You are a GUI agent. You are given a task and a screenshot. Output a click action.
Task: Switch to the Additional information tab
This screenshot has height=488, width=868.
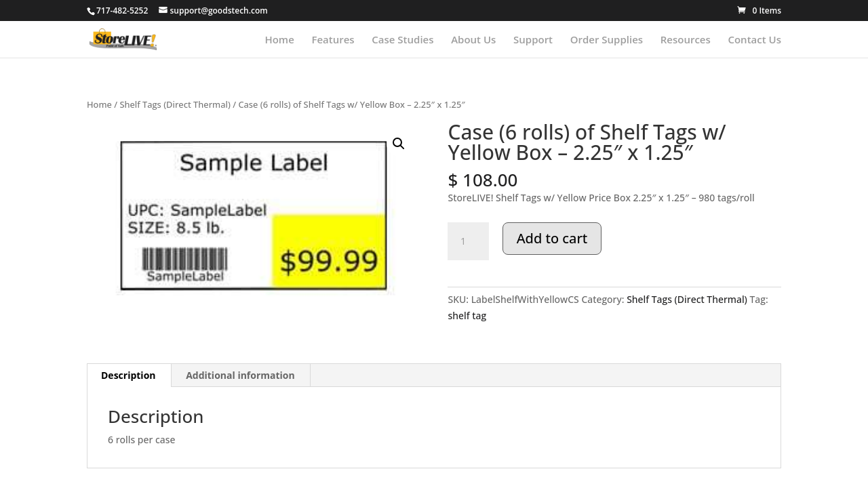pyautogui.click(x=240, y=375)
